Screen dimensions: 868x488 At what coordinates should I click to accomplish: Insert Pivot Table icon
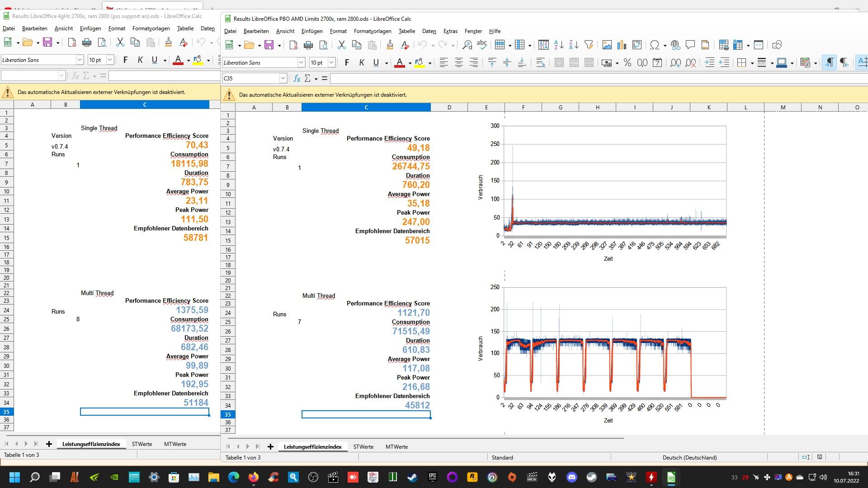637,45
